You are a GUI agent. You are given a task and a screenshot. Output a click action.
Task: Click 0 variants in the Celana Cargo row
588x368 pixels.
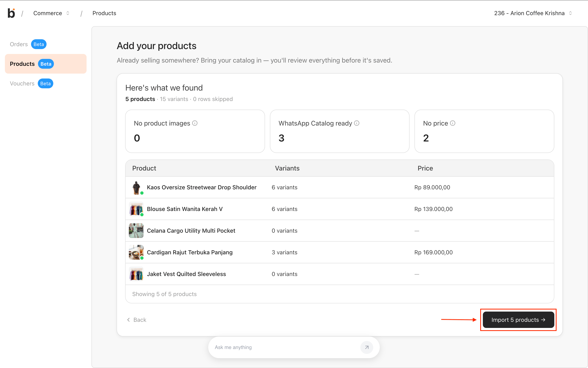(285, 231)
